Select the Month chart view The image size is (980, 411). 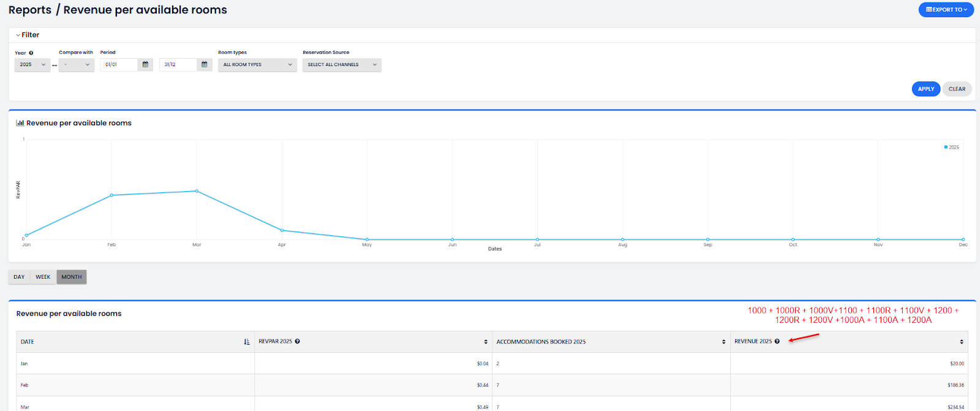tap(72, 277)
